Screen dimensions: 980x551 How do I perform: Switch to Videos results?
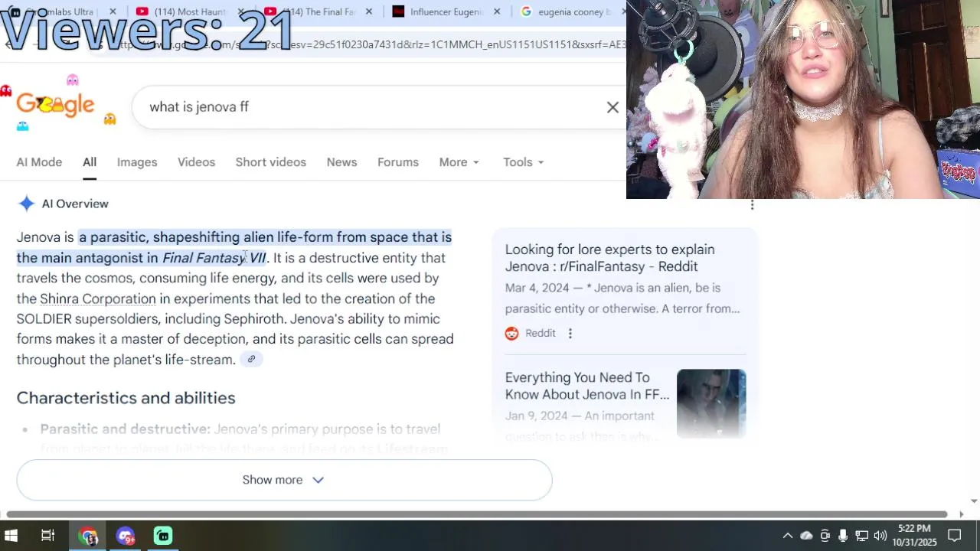[x=196, y=162]
